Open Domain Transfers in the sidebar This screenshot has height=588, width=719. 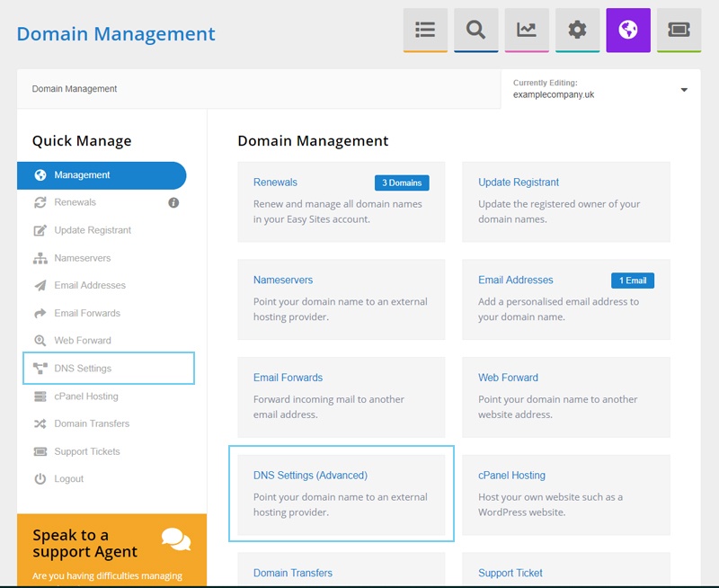point(92,423)
